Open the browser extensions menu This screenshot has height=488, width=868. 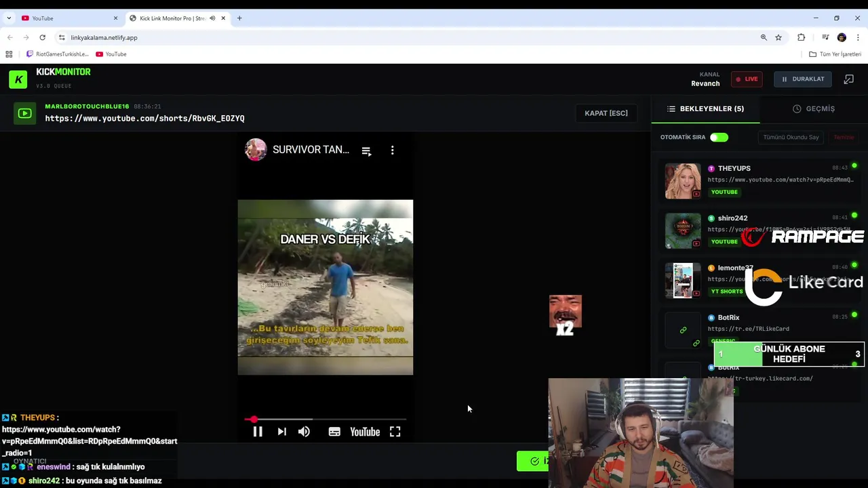(802, 38)
